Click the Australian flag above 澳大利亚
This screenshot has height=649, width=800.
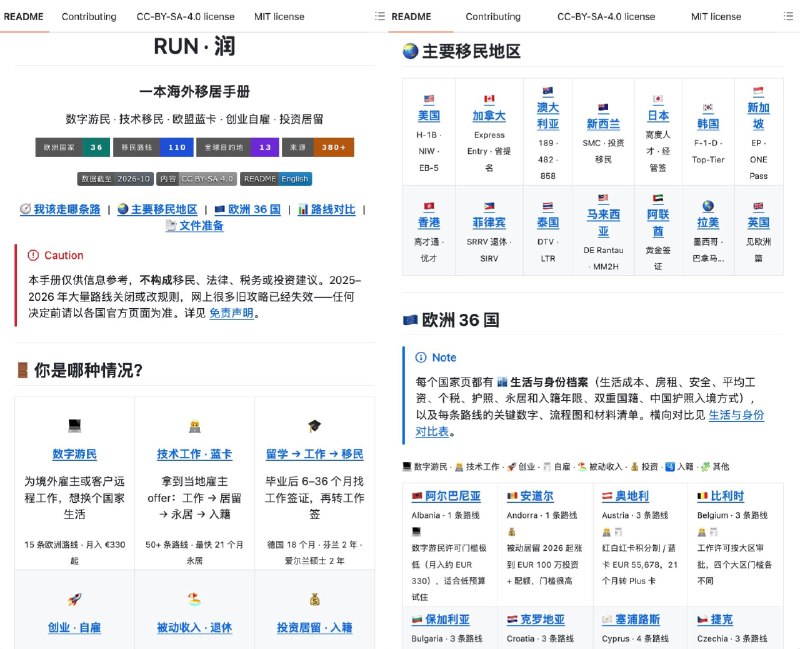[x=547, y=91]
